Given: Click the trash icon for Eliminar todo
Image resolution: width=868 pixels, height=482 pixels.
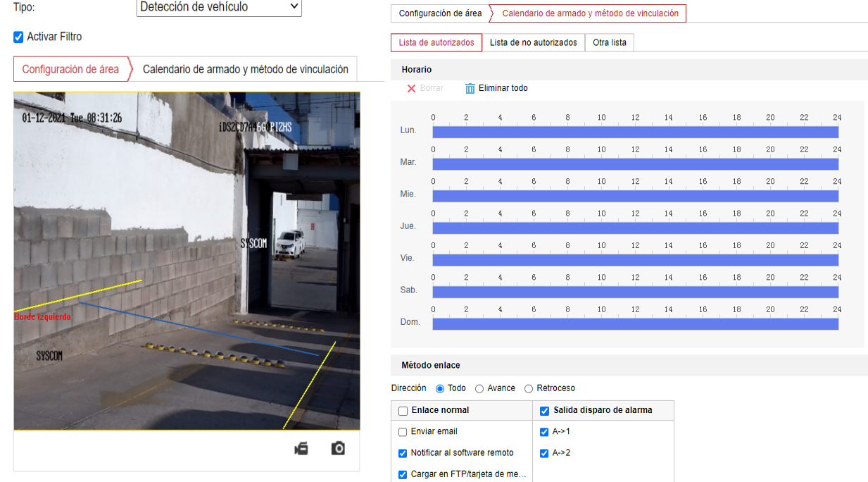Looking at the screenshot, I should 470,88.
